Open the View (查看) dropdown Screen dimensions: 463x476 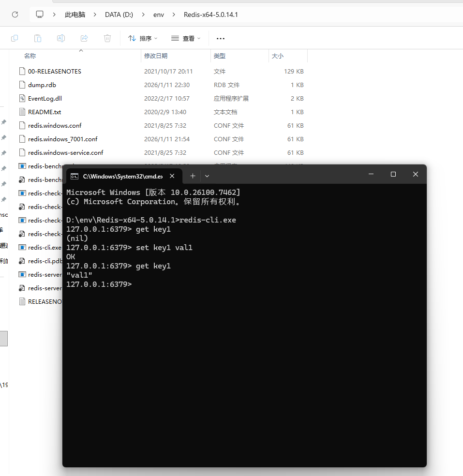[186, 38]
